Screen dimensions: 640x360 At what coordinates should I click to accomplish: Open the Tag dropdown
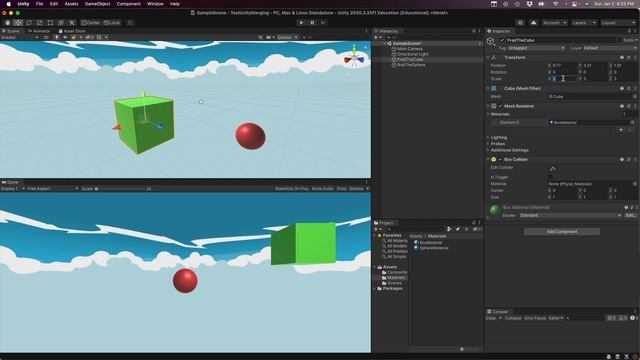(536, 48)
